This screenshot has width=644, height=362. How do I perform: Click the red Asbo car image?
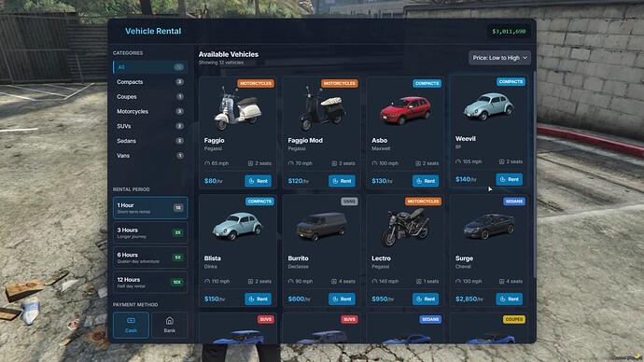(x=406, y=110)
